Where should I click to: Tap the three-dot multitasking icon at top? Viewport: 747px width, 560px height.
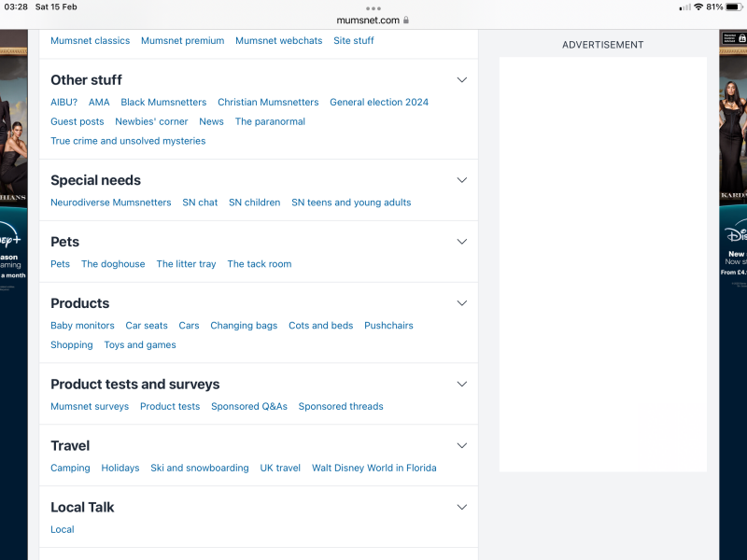[x=373, y=7]
